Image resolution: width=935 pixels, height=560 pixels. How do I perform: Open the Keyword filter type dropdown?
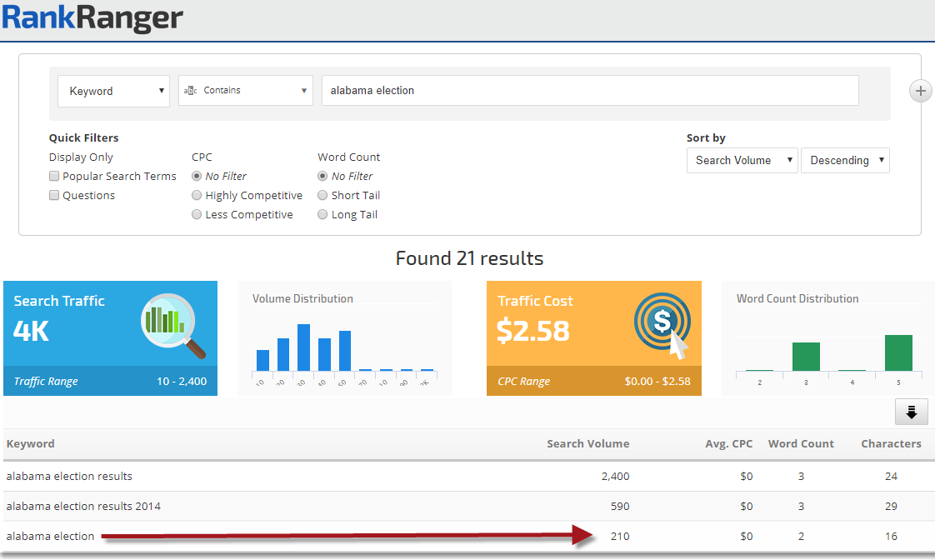[x=113, y=91]
